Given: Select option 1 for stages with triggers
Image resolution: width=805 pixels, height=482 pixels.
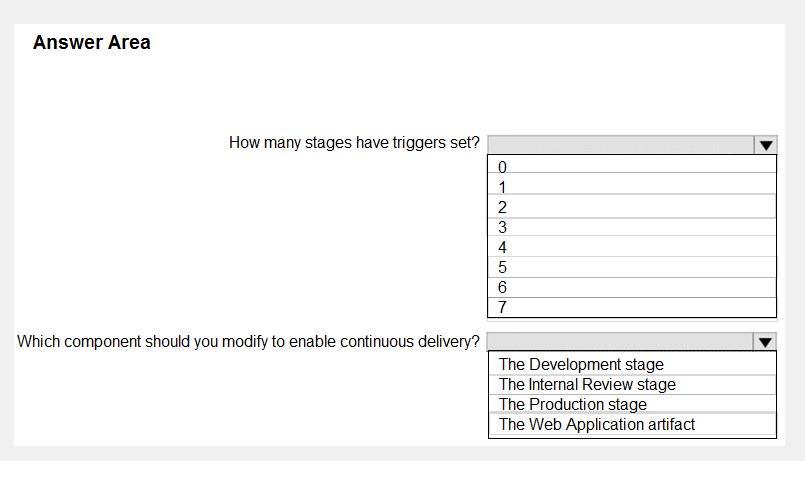Looking at the screenshot, I should pos(632,186).
